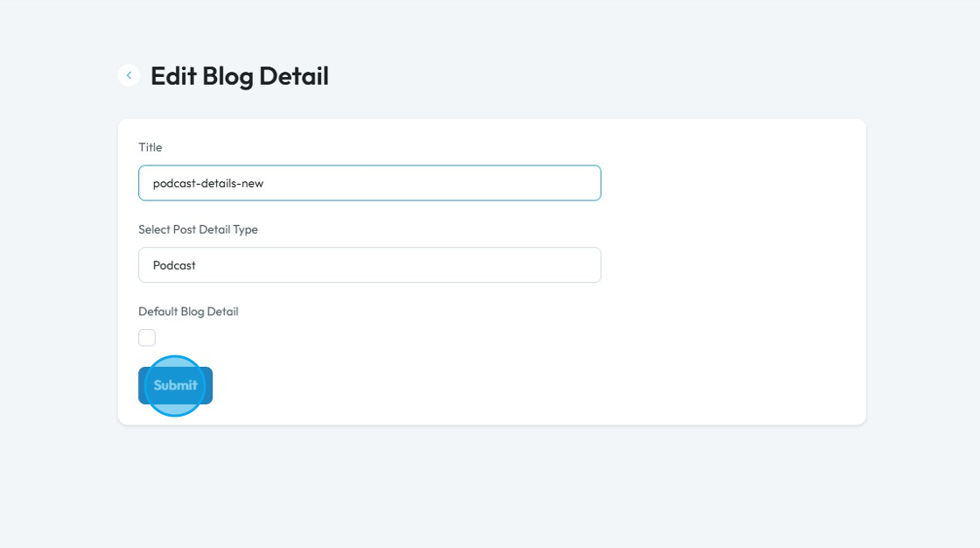Select the Podcast value in the type selector
Image resolution: width=980 pixels, height=548 pixels.
175,265
